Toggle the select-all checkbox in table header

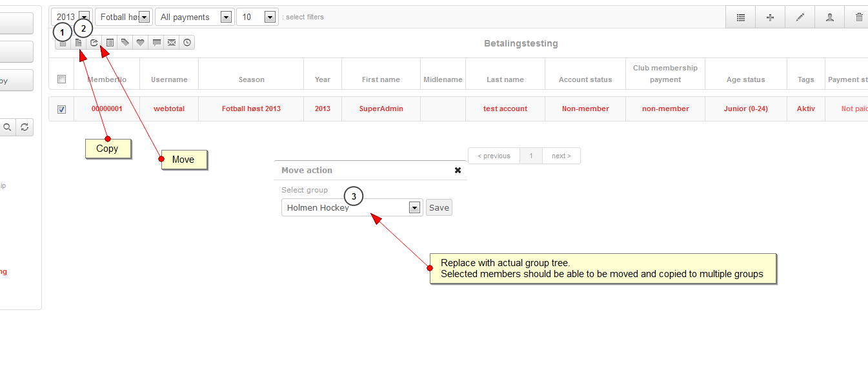click(62, 79)
